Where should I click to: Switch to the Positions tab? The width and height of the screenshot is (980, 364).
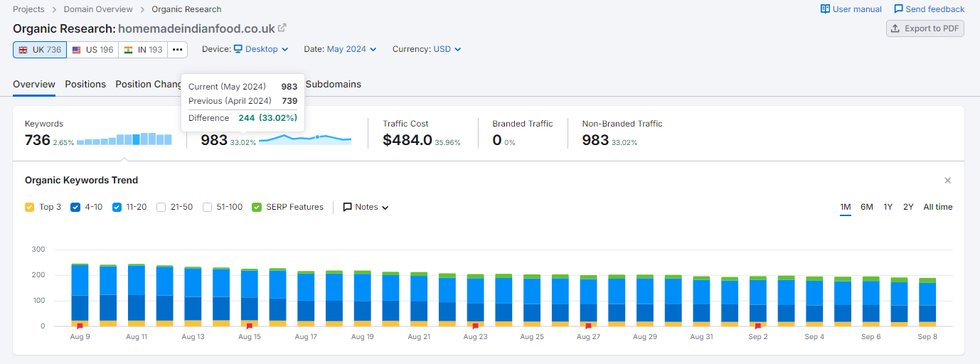click(x=85, y=84)
